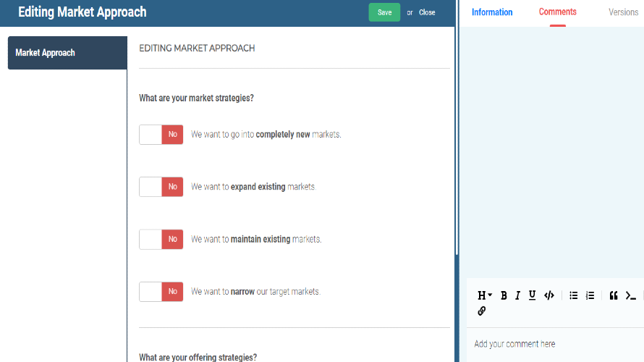This screenshot has height=362, width=644.
Task: Toggle the 'maintain existing markets' switch
Action: (x=161, y=239)
